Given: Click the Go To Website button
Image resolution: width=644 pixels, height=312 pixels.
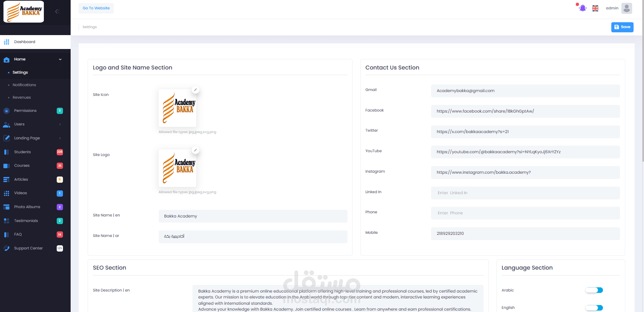Looking at the screenshot, I should 96,8.
